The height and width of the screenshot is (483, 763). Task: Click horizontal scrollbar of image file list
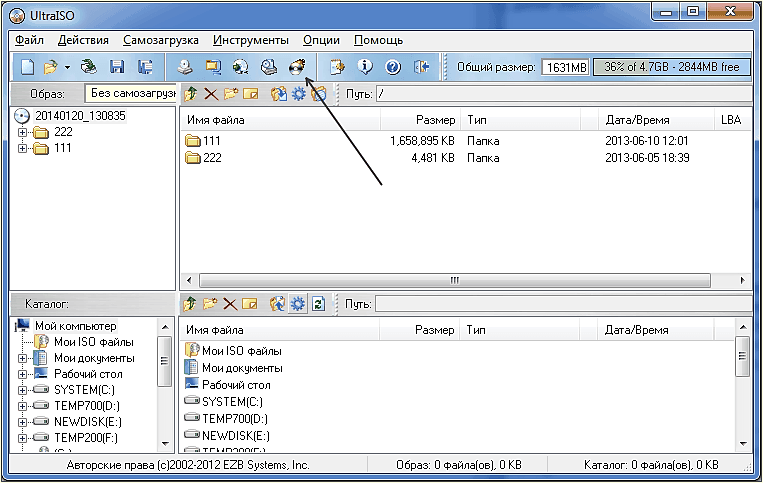(454, 280)
